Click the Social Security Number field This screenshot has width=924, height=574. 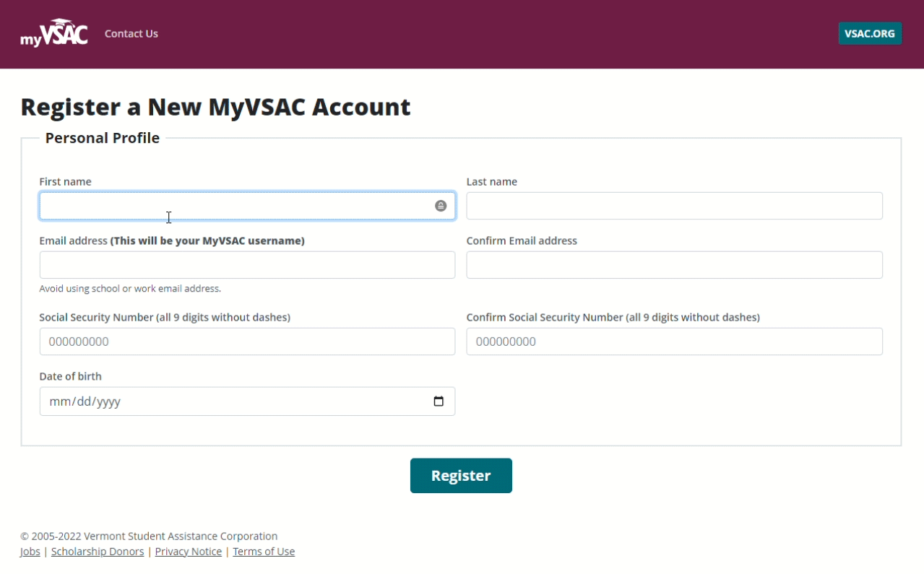pyautogui.click(x=247, y=342)
